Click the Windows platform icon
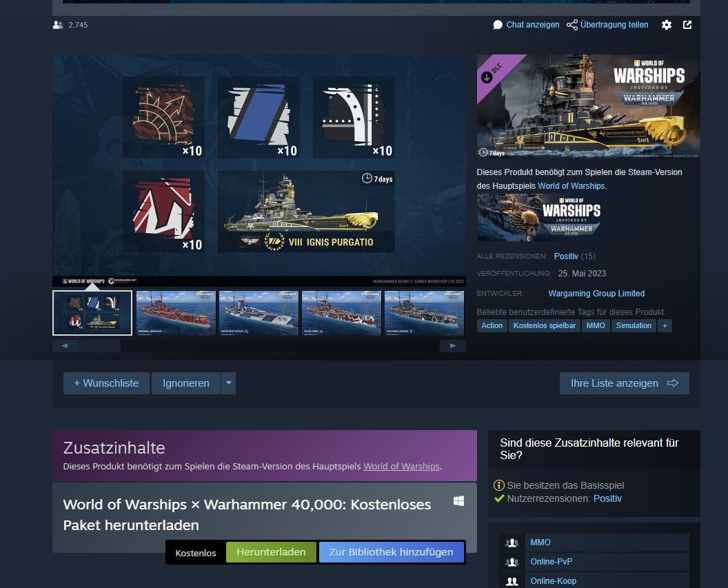Screen dimensions: 728x588 (x=458, y=500)
